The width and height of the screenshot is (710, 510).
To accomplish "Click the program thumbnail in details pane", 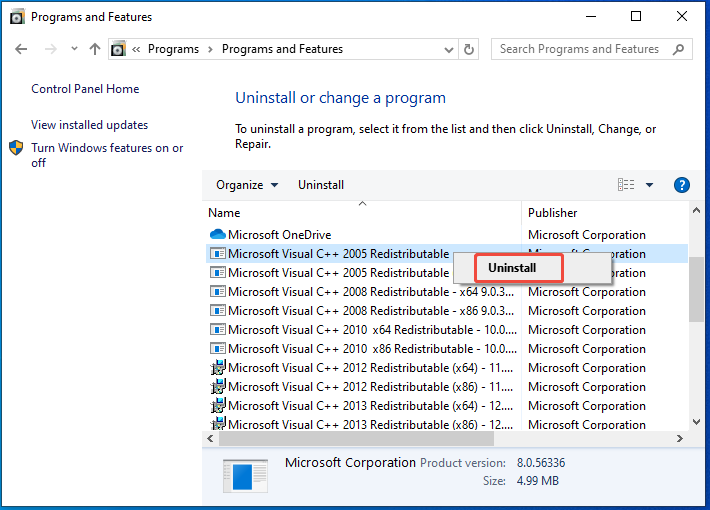I will click(245, 476).
